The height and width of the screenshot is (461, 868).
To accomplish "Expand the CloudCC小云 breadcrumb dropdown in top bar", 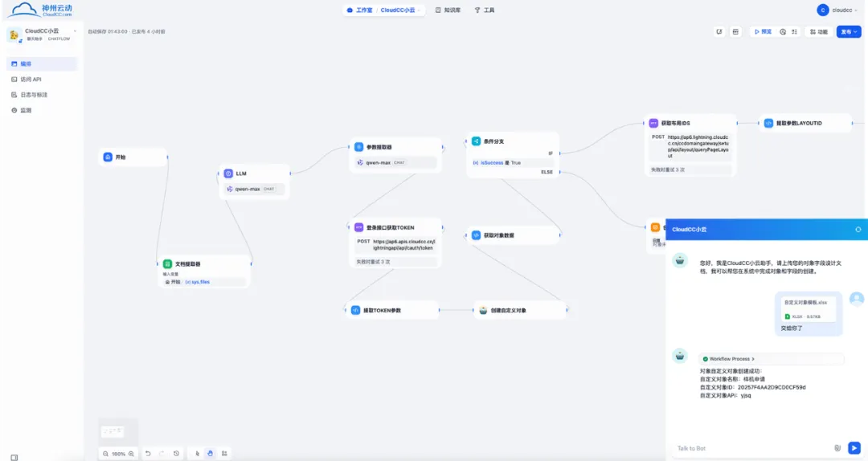I will [x=400, y=10].
